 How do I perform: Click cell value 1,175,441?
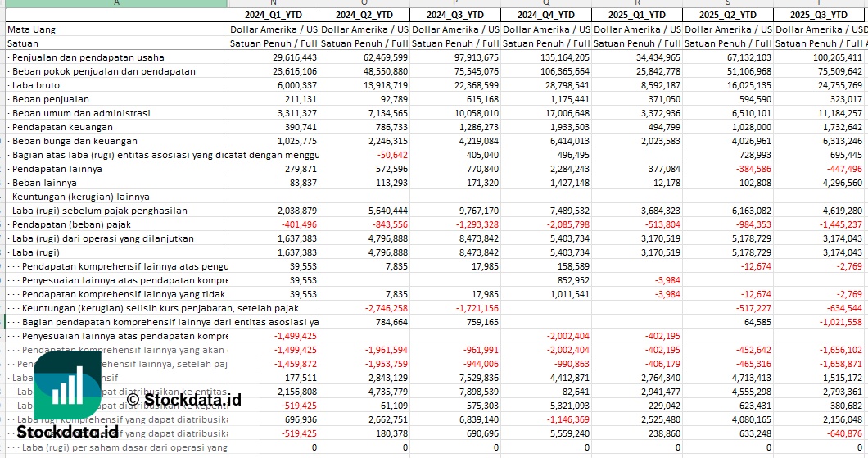coord(570,99)
